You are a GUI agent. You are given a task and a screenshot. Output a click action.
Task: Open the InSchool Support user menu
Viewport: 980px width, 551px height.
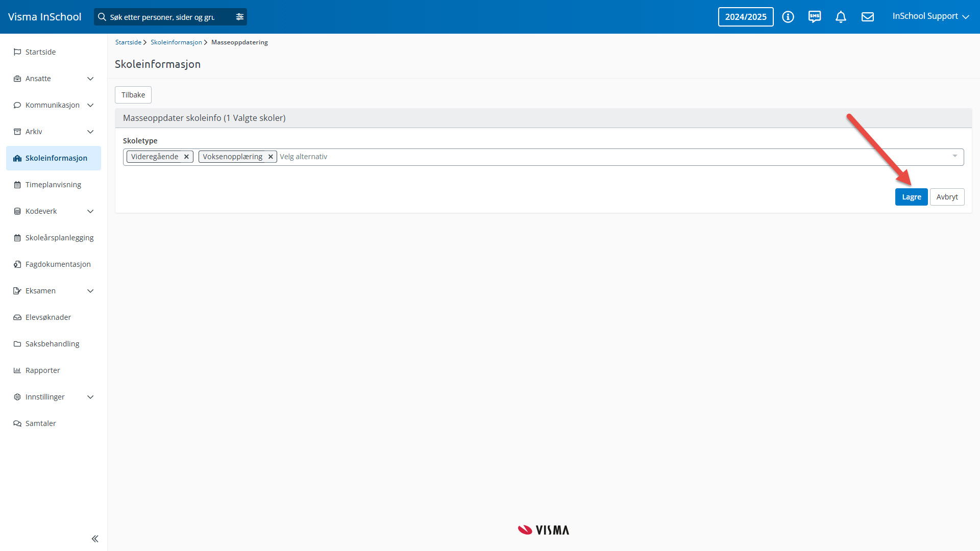pos(930,16)
